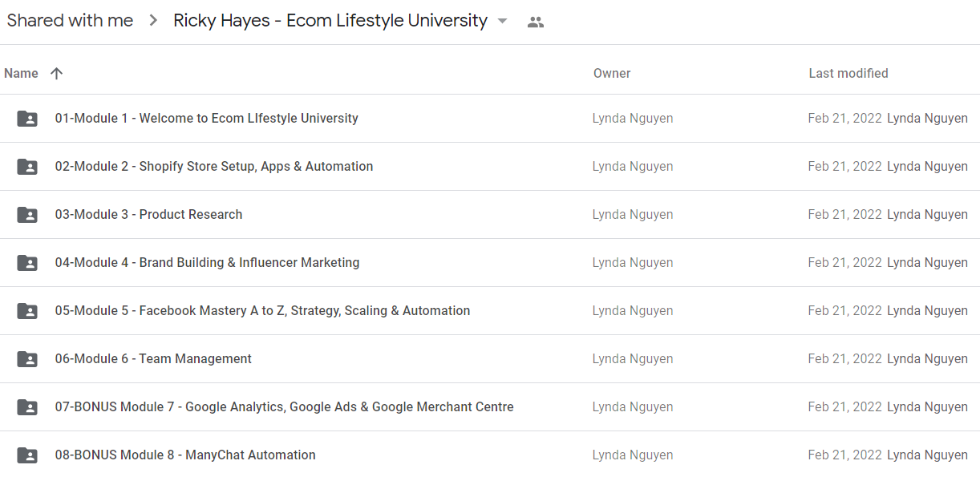Reverse sort order with the Name arrow
Viewport: 980px width, 477px height.
[56, 73]
